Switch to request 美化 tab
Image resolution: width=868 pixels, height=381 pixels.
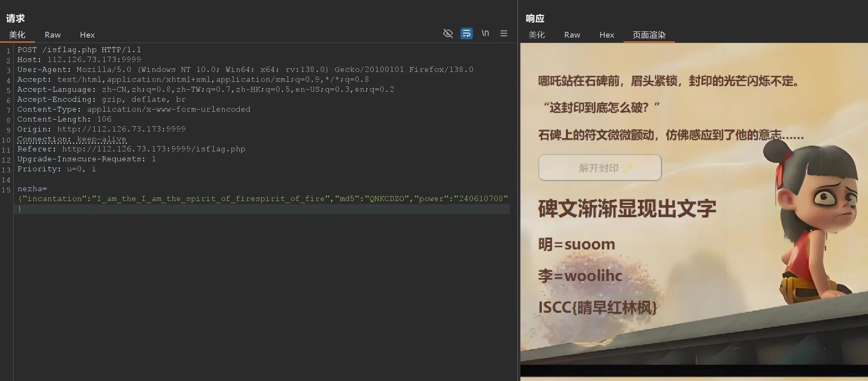point(17,35)
